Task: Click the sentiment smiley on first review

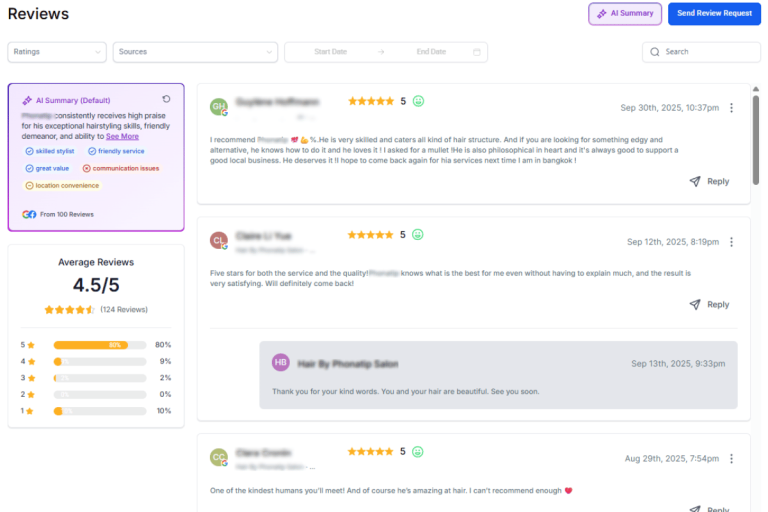Action: point(418,101)
